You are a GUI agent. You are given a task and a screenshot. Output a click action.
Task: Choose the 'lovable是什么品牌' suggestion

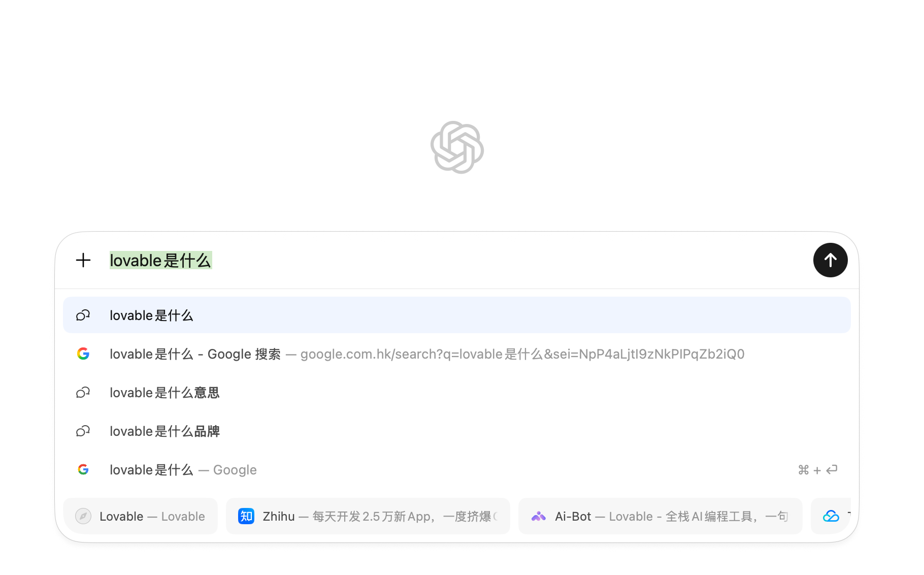point(456,431)
